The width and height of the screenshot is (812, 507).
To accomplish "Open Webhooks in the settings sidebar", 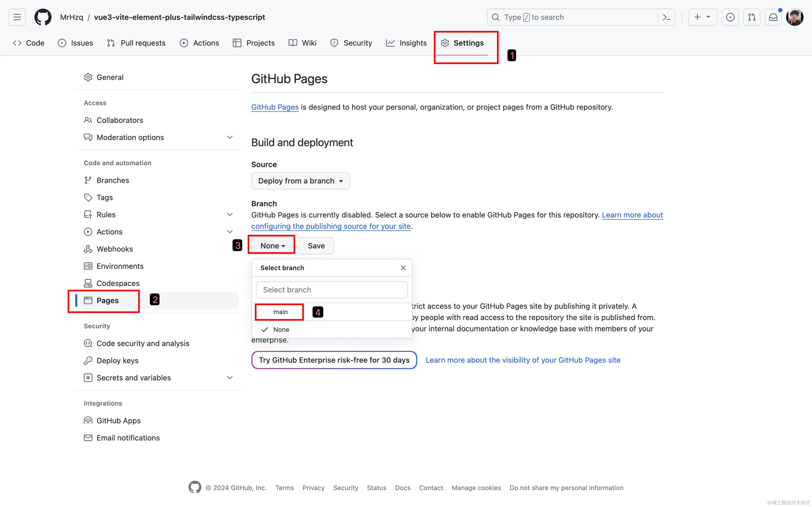I will click(114, 249).
